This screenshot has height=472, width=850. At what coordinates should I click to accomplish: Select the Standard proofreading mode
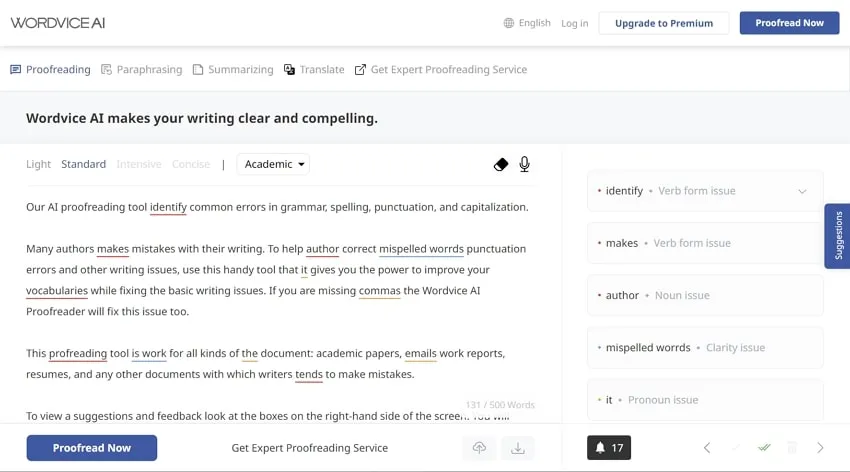(x=83, y=164)
